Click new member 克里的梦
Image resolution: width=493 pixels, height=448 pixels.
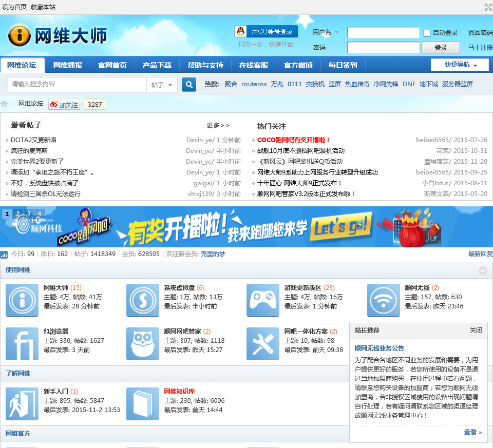(x=213, y=254)
